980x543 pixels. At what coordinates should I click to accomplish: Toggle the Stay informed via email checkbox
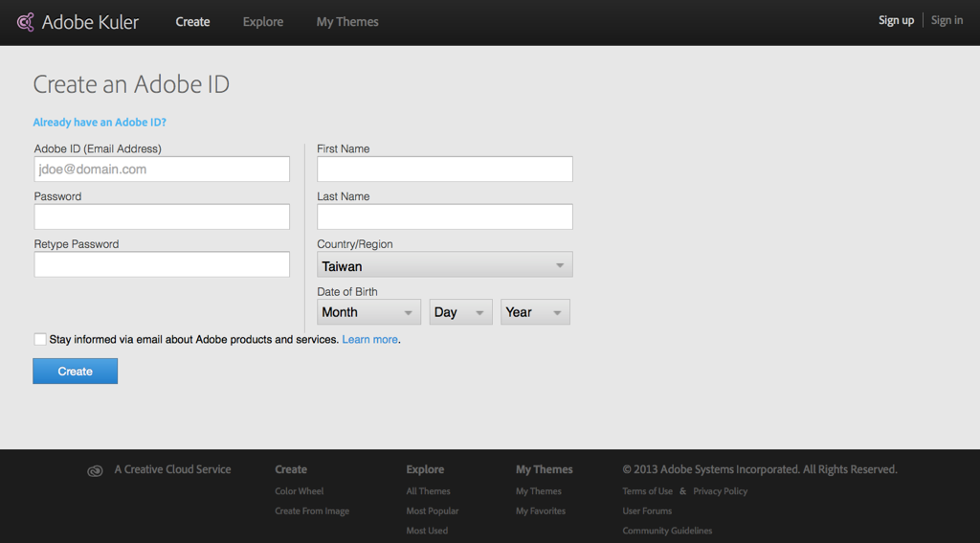(x=40, y=339)
